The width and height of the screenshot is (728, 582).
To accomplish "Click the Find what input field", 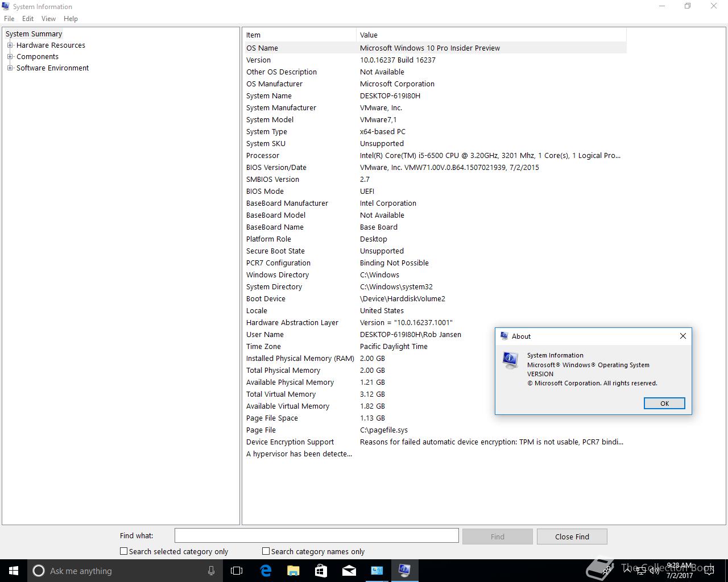I will click(316, 535).
